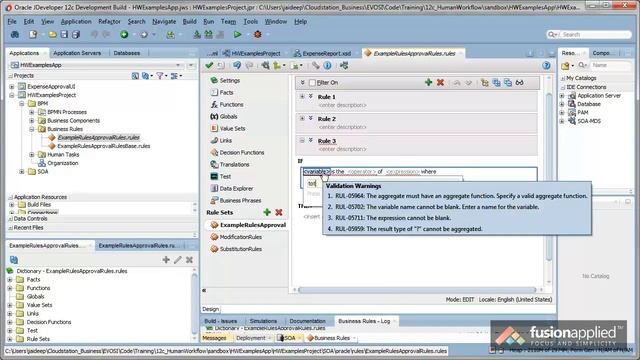
Task: Click the glasses view icon in rule toolbar
Action: coord(519,82)
